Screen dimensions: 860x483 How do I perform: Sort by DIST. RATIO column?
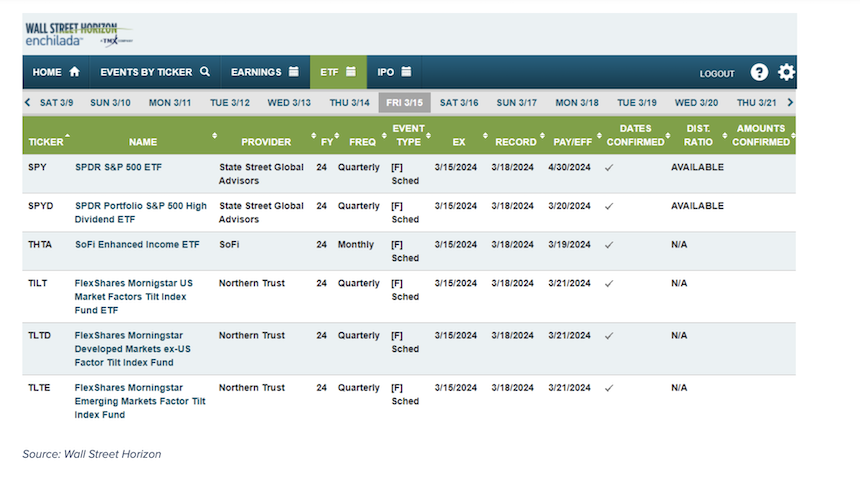point(698,135)
